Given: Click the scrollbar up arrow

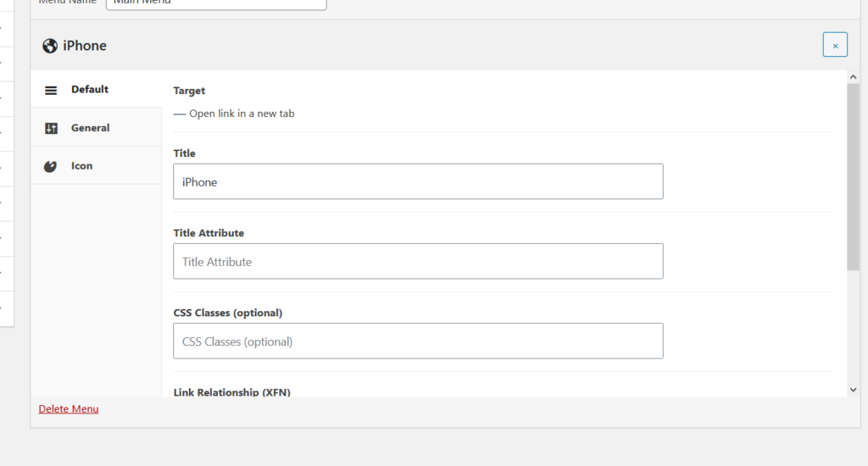Looking at the screenshot, I should (853, 77).
